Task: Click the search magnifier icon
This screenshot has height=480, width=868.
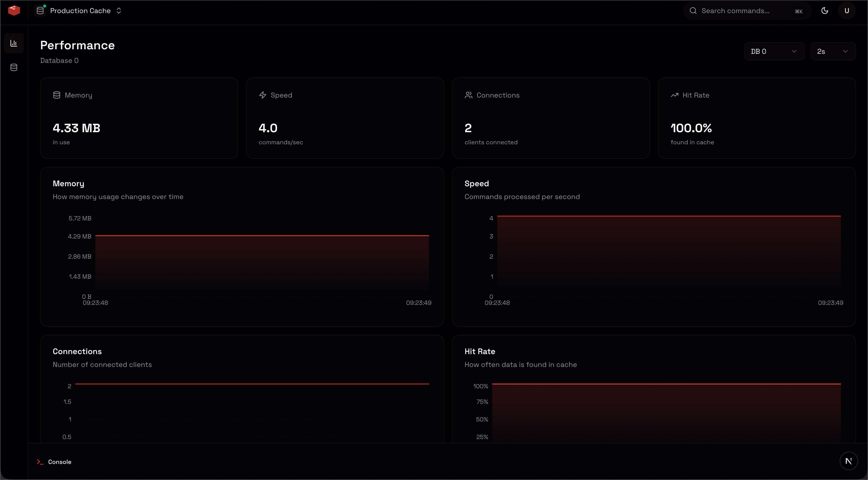Action: coord(693,11)
